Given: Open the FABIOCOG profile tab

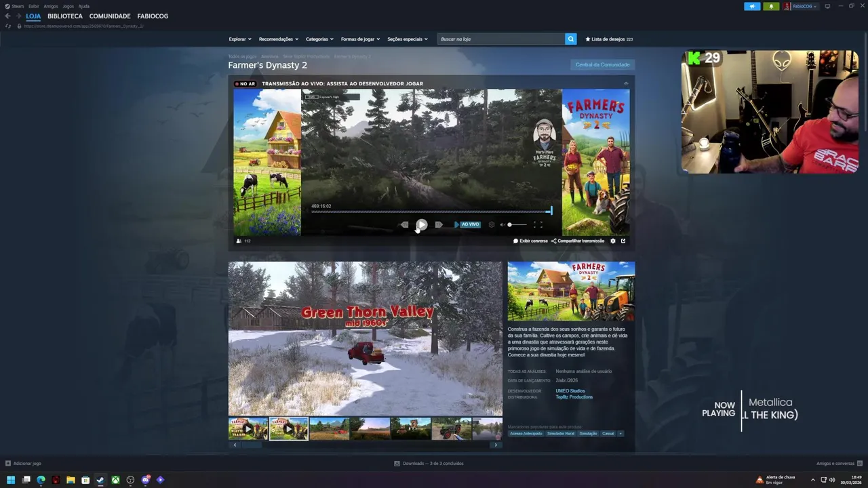Looking at the screenshot, I should (x=153, y=16).
